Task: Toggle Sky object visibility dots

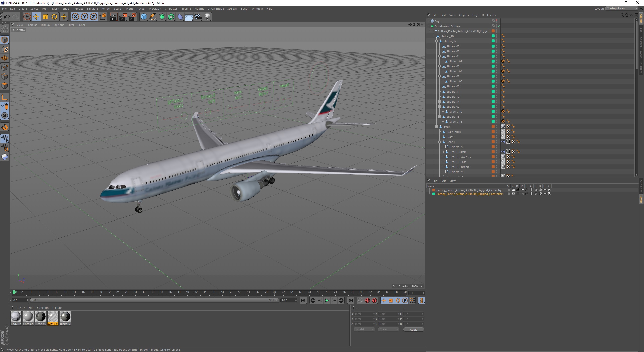Action: click(x=497, y=21)
